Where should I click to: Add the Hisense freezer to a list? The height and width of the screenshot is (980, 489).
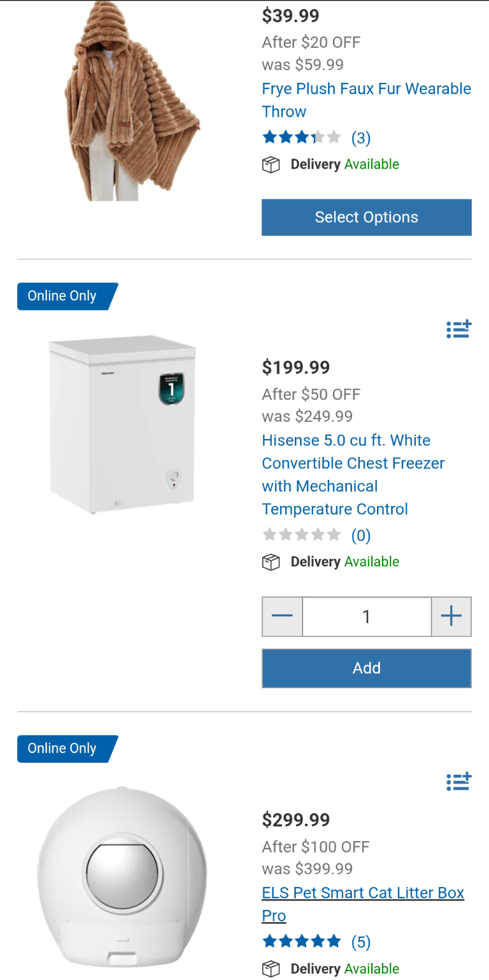point(458,329)
